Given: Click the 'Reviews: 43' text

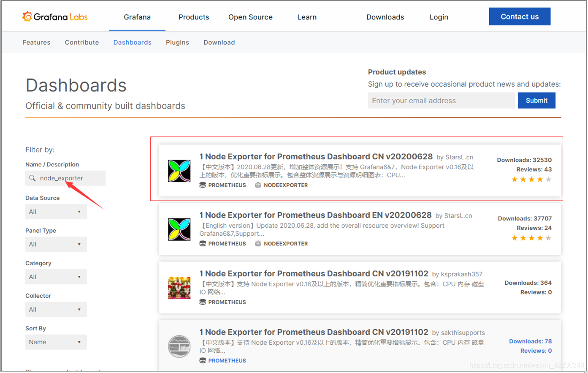Looking at the screenshot, I should (x=534, y=169).
